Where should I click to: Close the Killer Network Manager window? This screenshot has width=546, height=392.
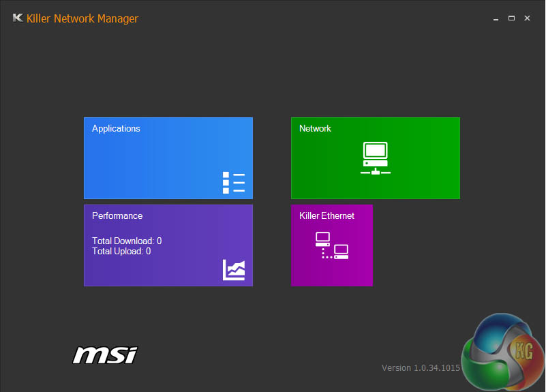pyautogui.click(x=527, y=18)
